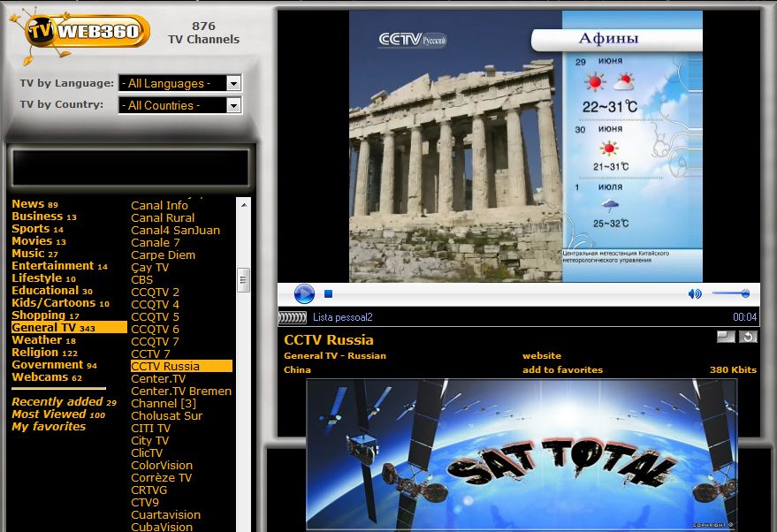Select City TV channel
The width and height of the screenshot is (777, 532).
tap(149, 441)
